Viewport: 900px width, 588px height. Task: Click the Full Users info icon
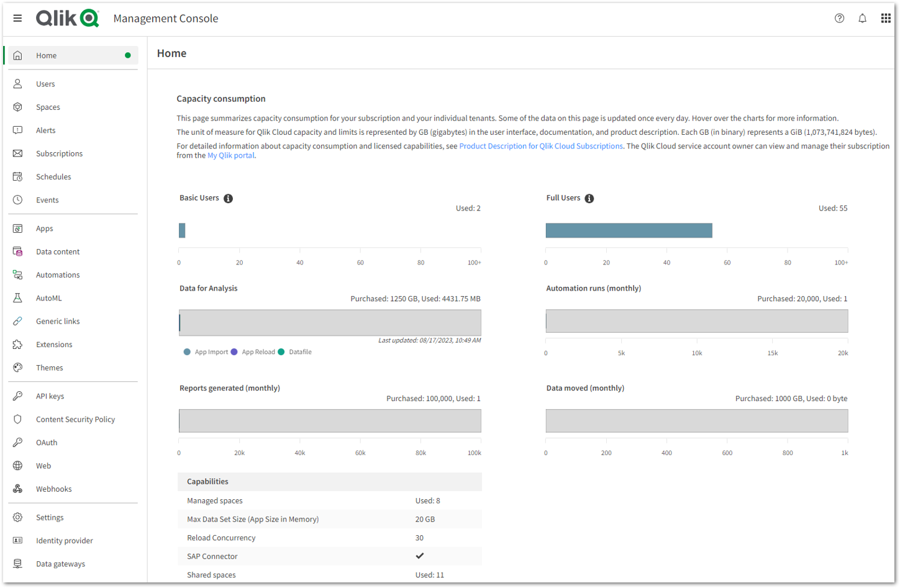point(589,199)
